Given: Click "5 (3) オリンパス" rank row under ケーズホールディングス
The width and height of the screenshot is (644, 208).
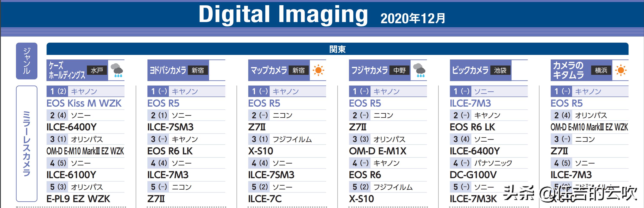Looking at the screenshot, I should click(86, 187).
